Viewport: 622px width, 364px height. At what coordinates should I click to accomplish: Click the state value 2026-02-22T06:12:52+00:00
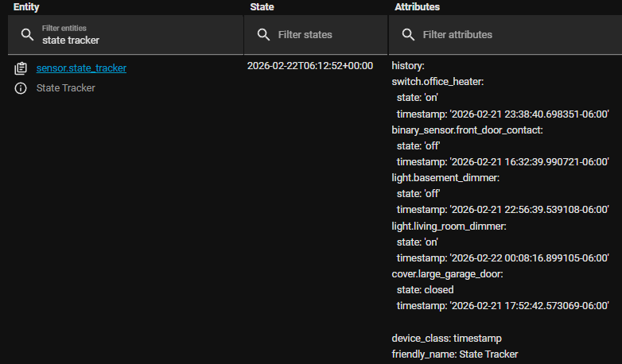point(310,66)
